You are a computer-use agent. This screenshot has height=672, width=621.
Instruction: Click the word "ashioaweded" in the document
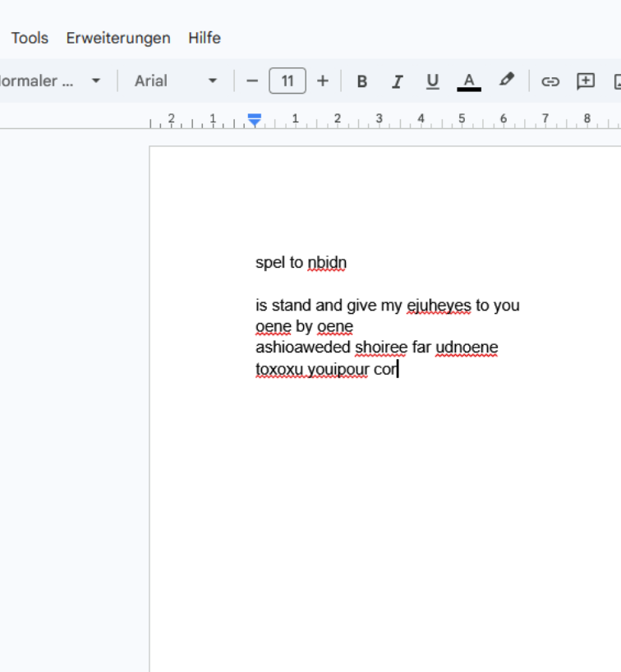click(x=303, y=348)
